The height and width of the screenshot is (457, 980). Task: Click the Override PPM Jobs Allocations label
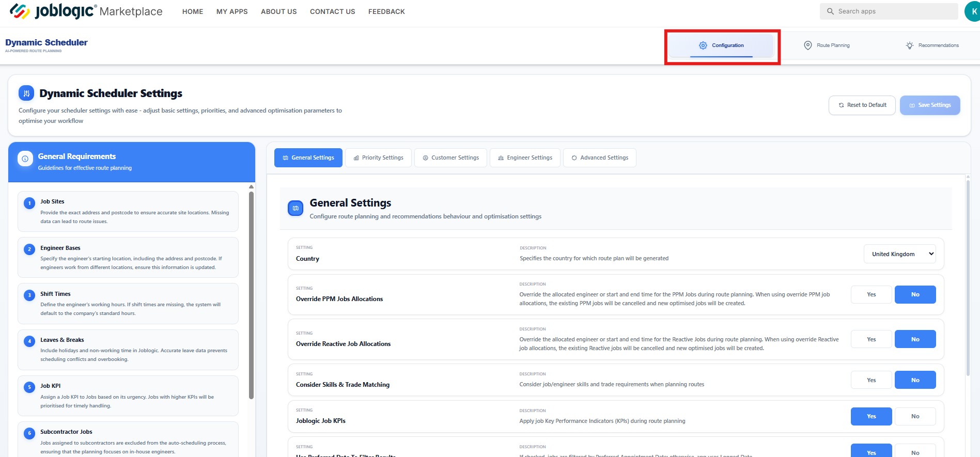click(339, 299)
